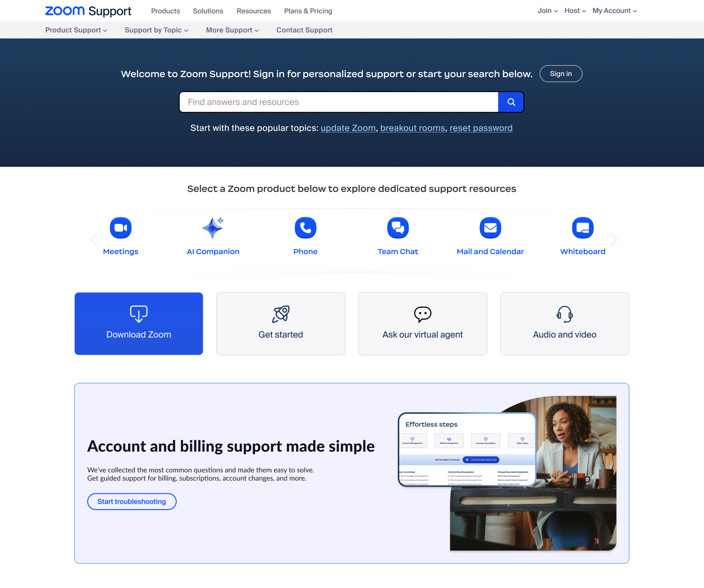Open the My Account dropdown
The height and width of the screenshot is (588, 704).
coord(614,11)
